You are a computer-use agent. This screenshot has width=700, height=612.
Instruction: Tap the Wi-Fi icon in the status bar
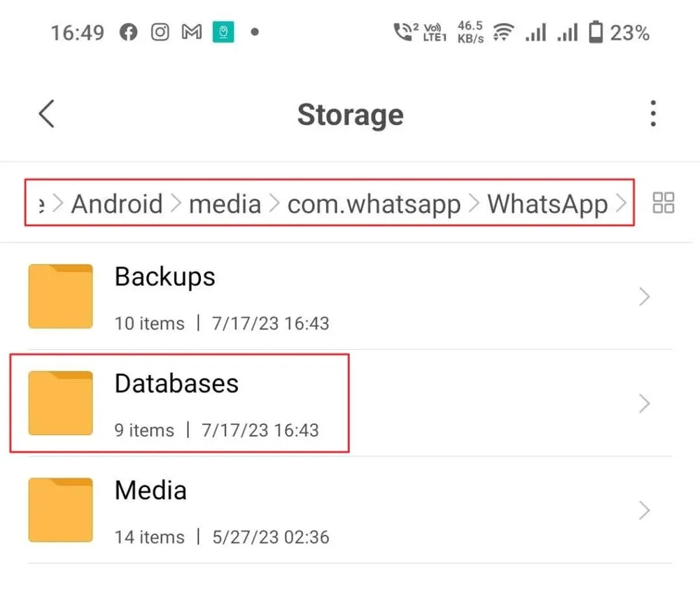[x=503, y=31]
